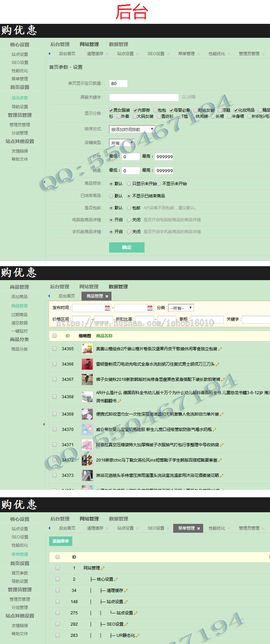Open the calendar icon for the end 发布时间 date
270x644 pixels.
(150, 308)
